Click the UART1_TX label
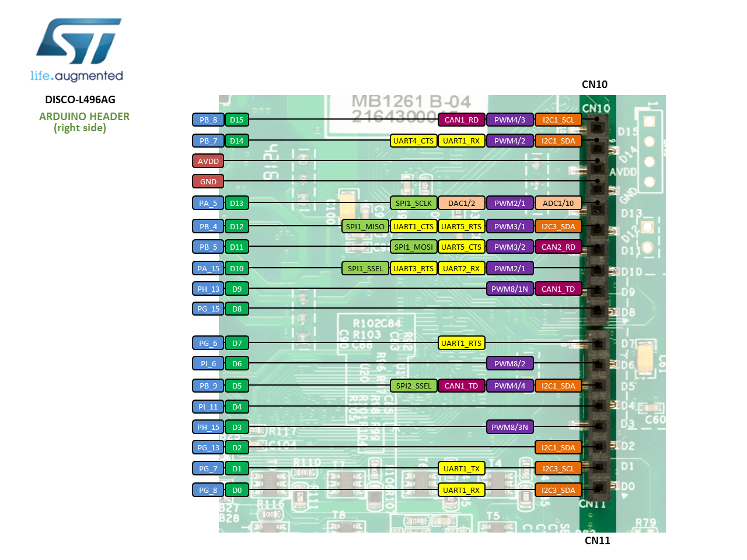Image resolution: width=747 pixels, height=560 pixels. [x=461, y=469]
